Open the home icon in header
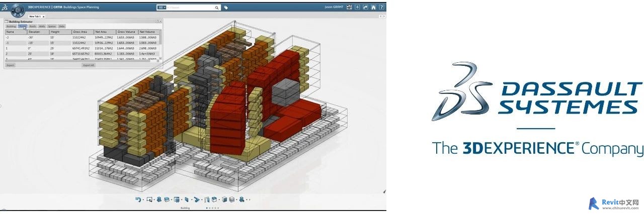Viewport: 644px width, 214px height. click(x=373, y=7)
